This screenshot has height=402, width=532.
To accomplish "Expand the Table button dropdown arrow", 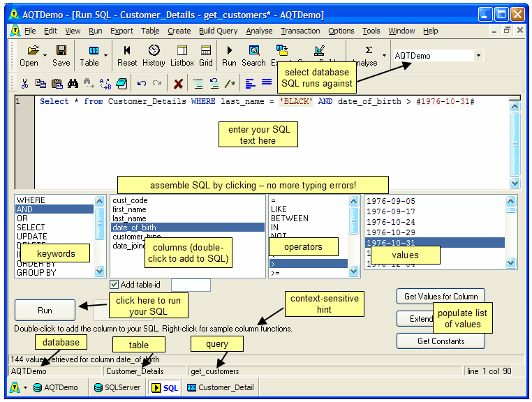I will click(106, 55).
